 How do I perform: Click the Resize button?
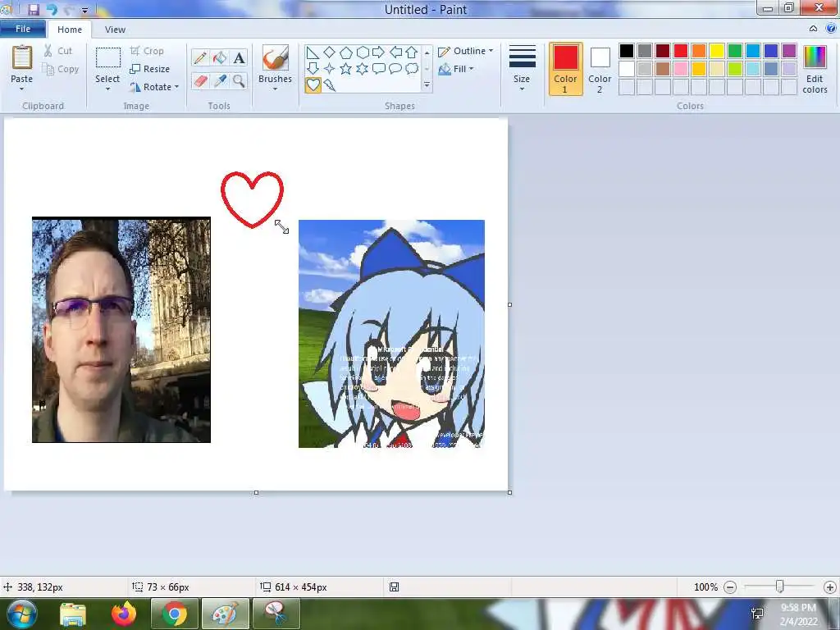[150, 69]
